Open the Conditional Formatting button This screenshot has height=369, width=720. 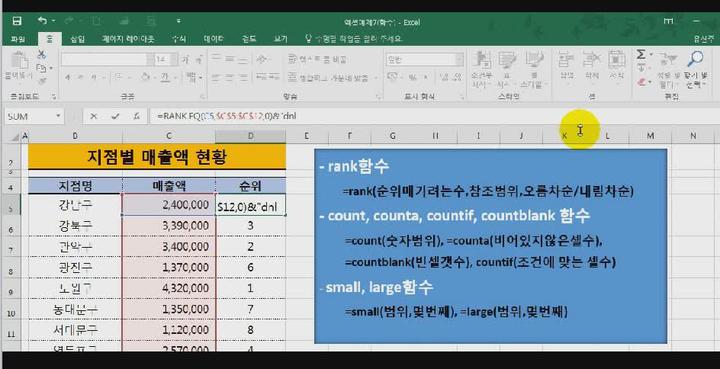pos(481,69)
